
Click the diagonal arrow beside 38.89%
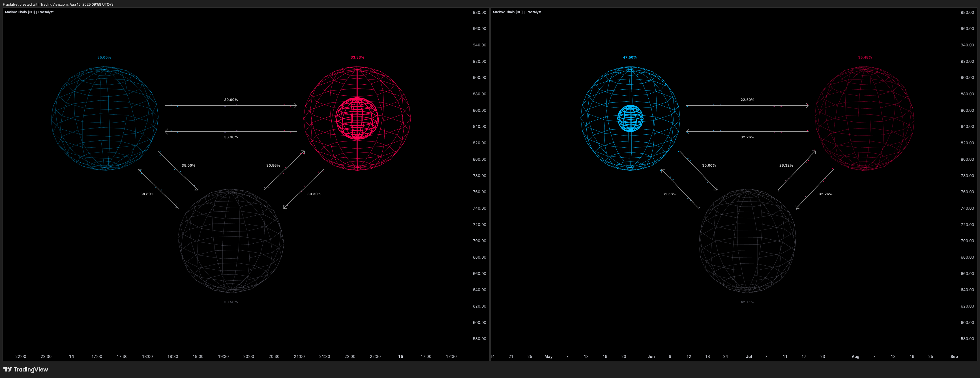[158, 189]
